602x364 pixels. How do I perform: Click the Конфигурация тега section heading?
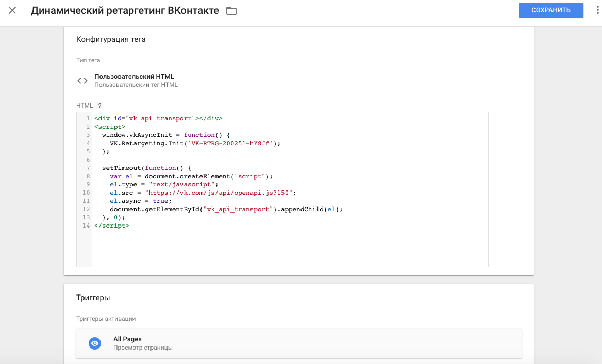tap(111, 39)
